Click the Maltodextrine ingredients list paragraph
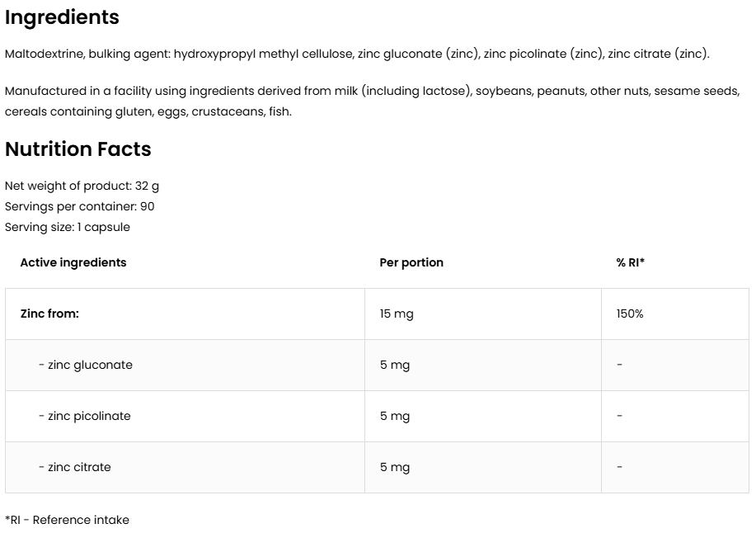The width and height of the screenshot is (756, 533). click(356, 54)
